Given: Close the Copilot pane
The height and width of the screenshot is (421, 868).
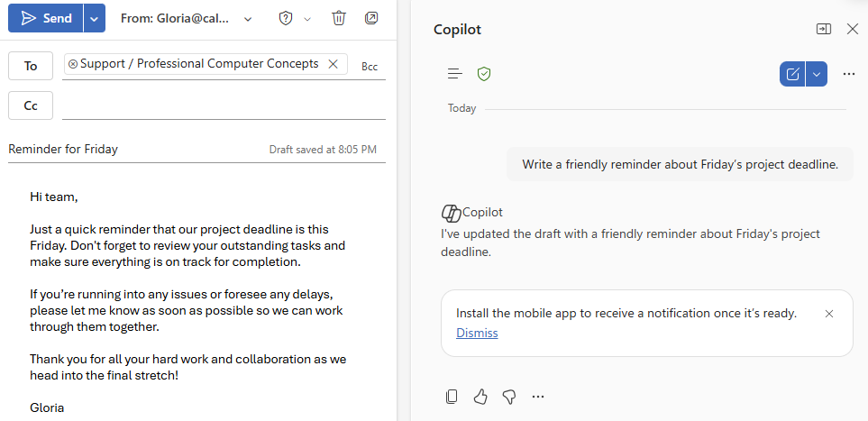Looking at the screenshot, I should tap(853, 29).
